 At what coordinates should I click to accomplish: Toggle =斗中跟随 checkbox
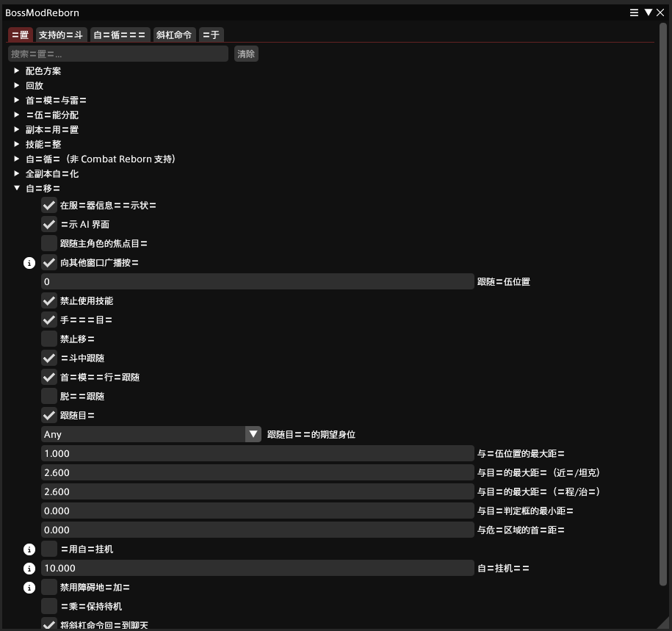pos(49,358)
